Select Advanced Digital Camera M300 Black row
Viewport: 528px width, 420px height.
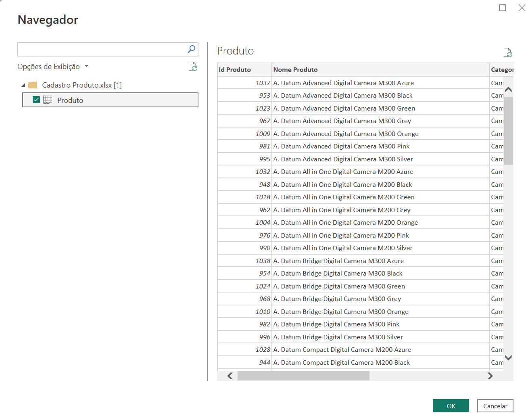(360, 95)
